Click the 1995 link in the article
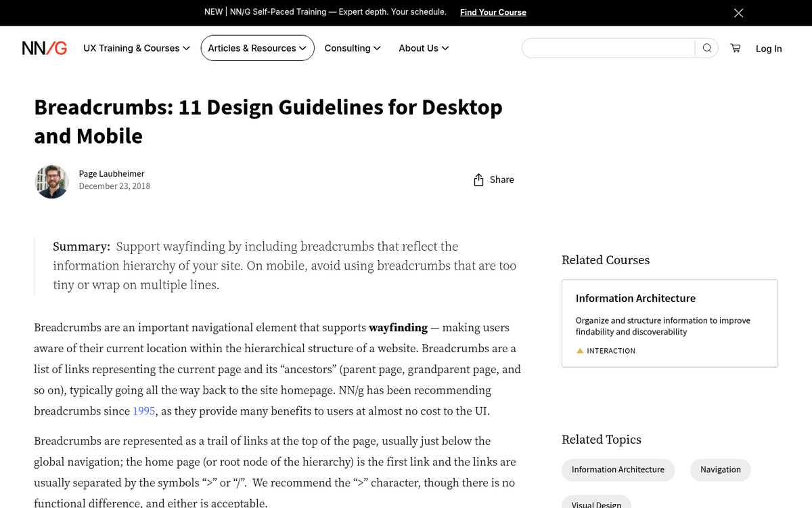812x508 pixels. click(143, 410)
